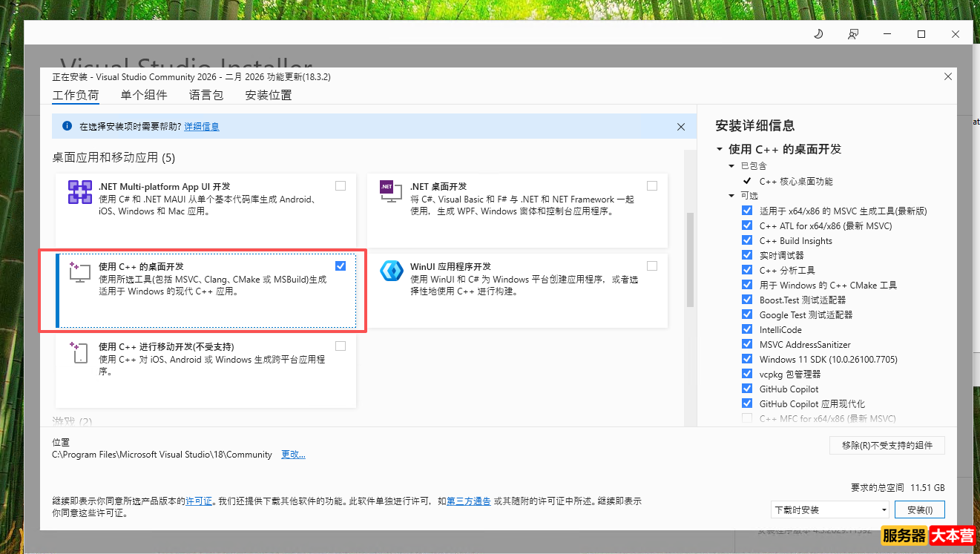Toggle the dark theme moon icon

818,33
